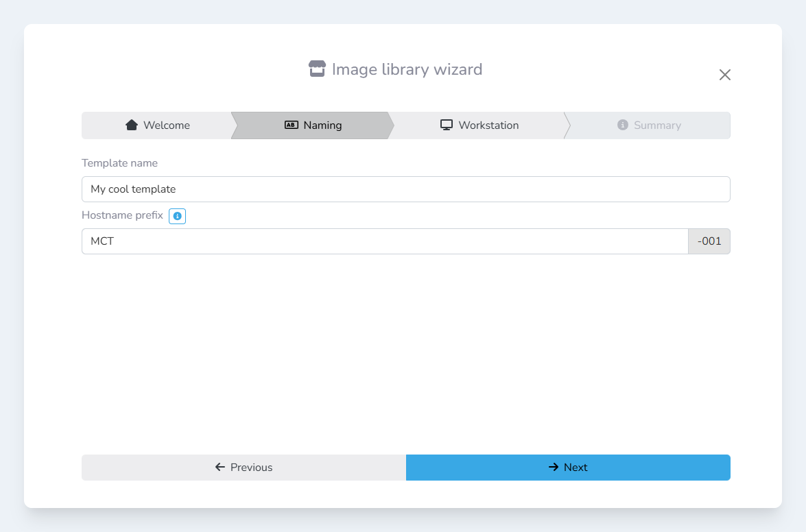Click the Hostname prefix label text
Viewport: 806px width, 532px height.
tap(122, 215)
